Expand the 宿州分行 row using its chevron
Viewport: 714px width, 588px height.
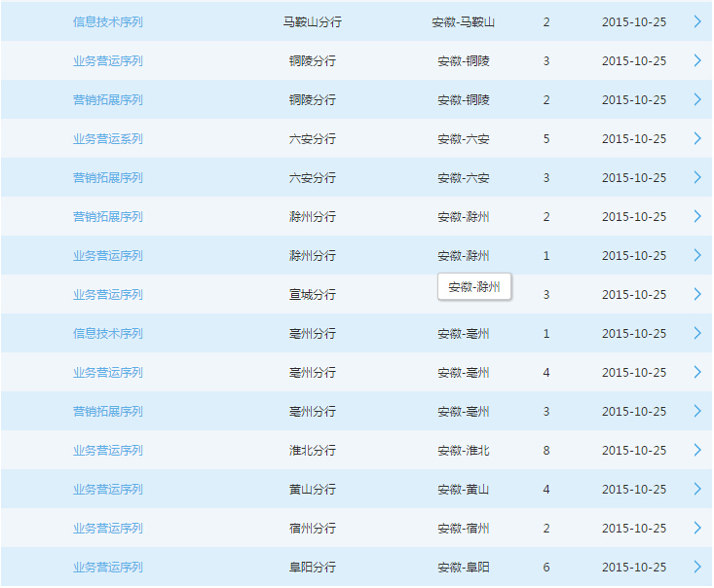[696, 528]
